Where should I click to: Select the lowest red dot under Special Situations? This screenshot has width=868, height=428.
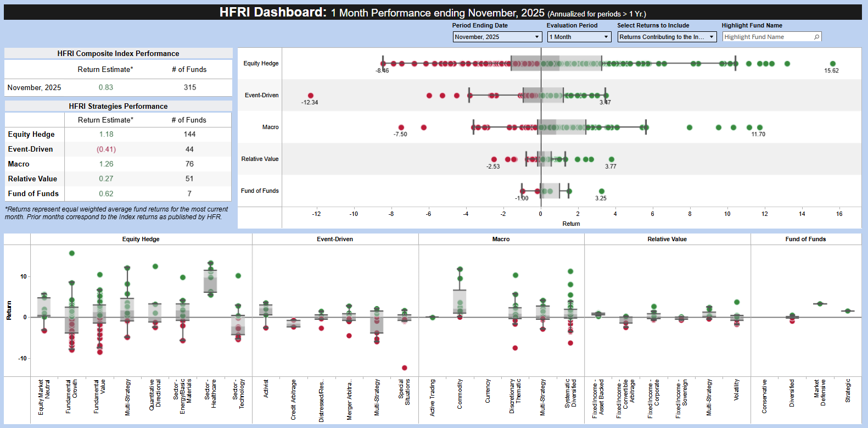405,368
